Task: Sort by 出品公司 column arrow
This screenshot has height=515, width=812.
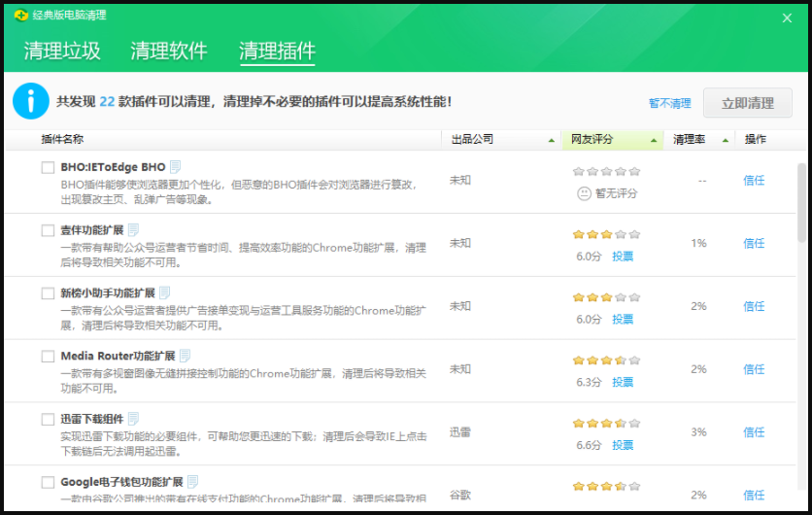Action: tap(552, 141)
